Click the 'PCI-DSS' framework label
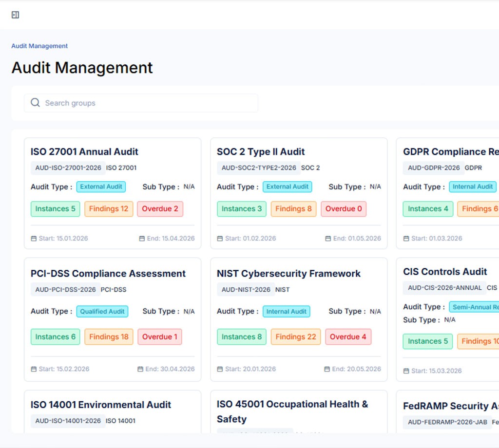Image resolution: width=499 pixels, height=448 pixels. 114,290
